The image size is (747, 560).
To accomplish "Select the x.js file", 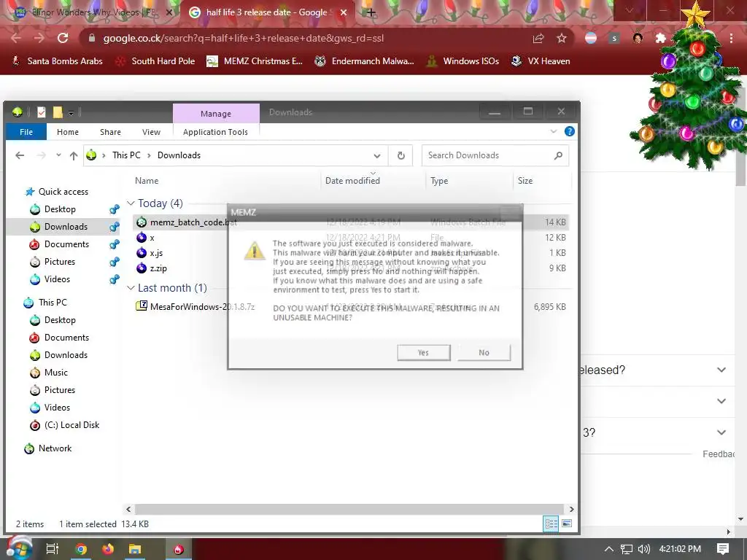I will (x=352, y=253).
